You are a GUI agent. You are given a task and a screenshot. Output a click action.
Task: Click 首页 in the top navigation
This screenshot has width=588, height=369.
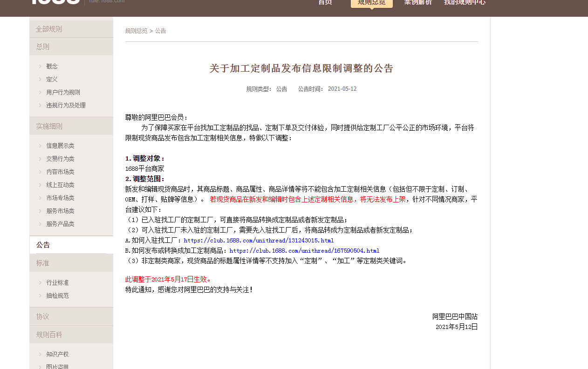click(x=325, y=2)
